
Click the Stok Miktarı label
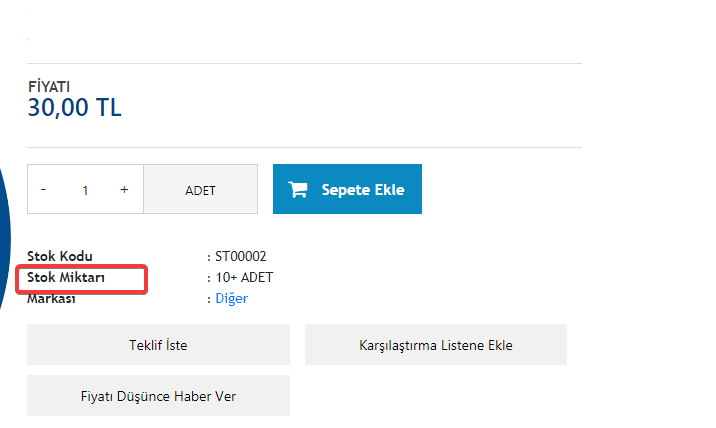point(66,277)
